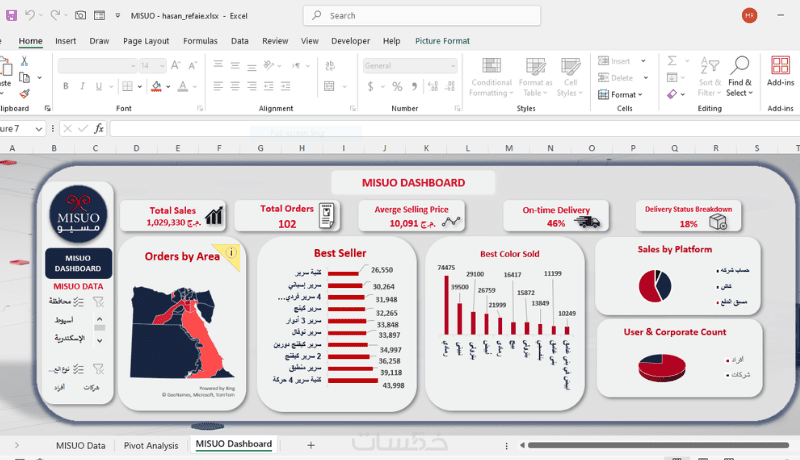This screenshot has height=460, width=800.
Task: Expand the Name Box dropdown
Action: [39, 129]
